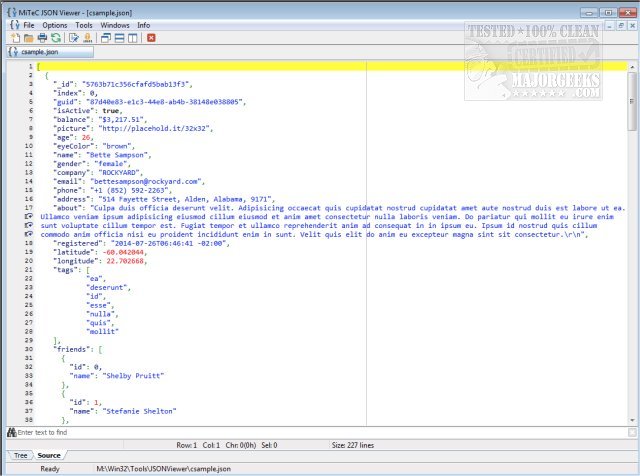This screenshot has height=476, width=640.
Task: Open the Info menu
Action: point(144,24)
